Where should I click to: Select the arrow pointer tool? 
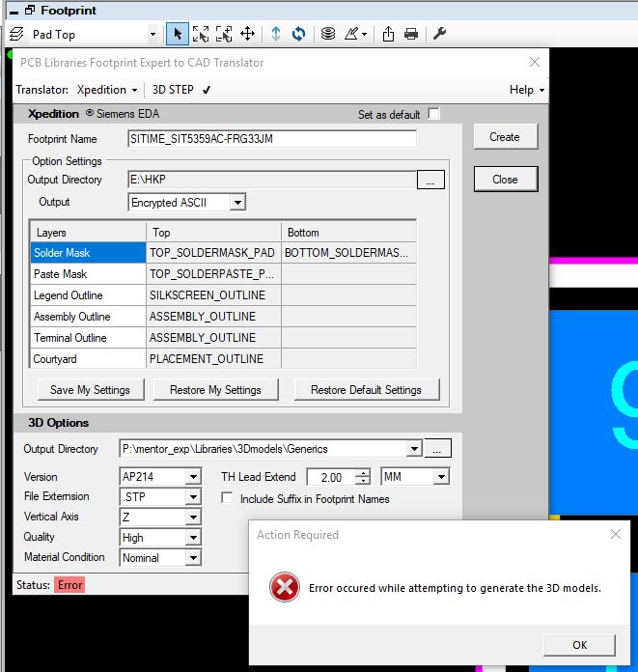pyautogui.click(x=177, y=34)
